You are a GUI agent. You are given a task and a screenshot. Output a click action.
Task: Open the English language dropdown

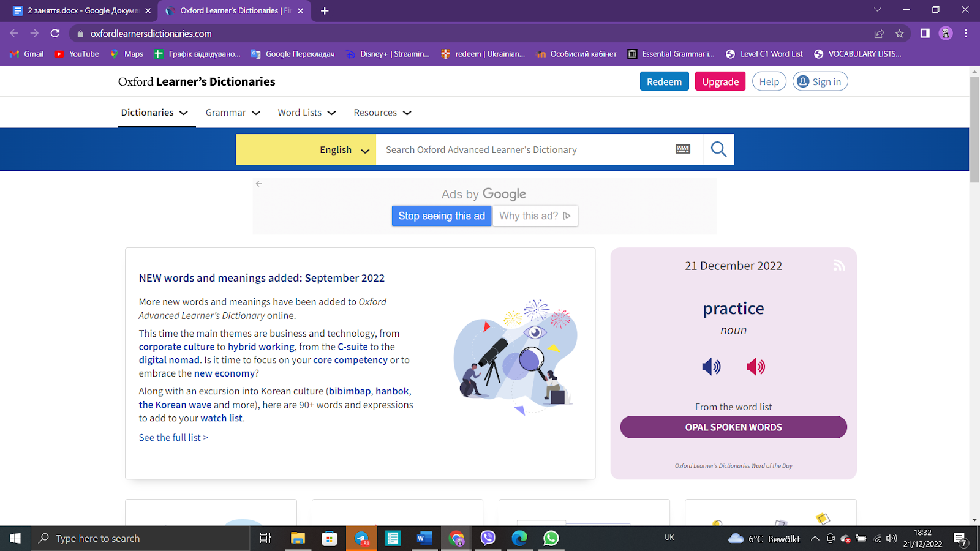point(306,149)
